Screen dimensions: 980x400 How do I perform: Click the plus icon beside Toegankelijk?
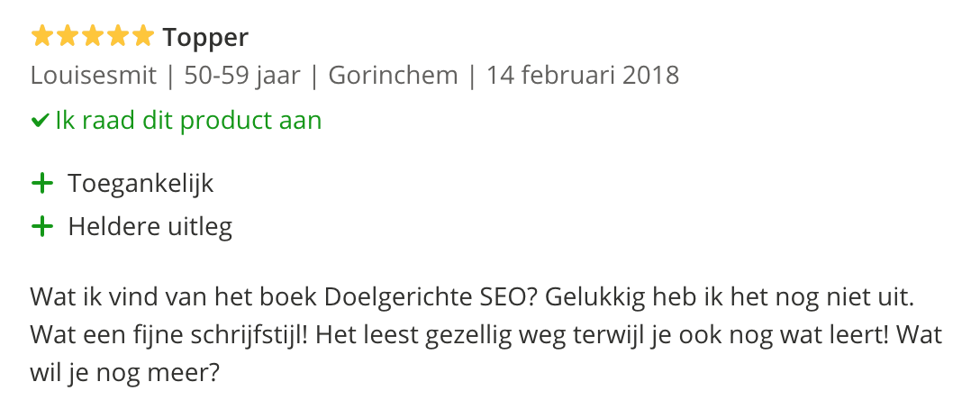pyautogui.click(x=42, y=184)
